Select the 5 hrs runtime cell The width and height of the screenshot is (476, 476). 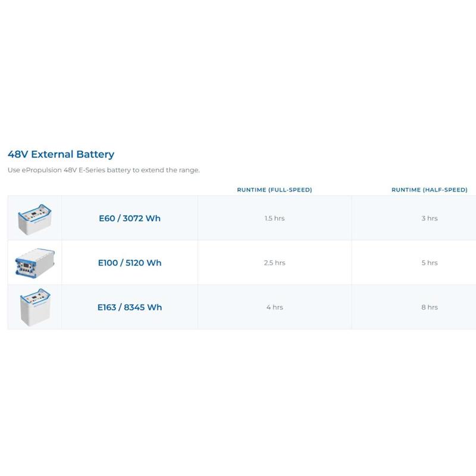point(429,263)
